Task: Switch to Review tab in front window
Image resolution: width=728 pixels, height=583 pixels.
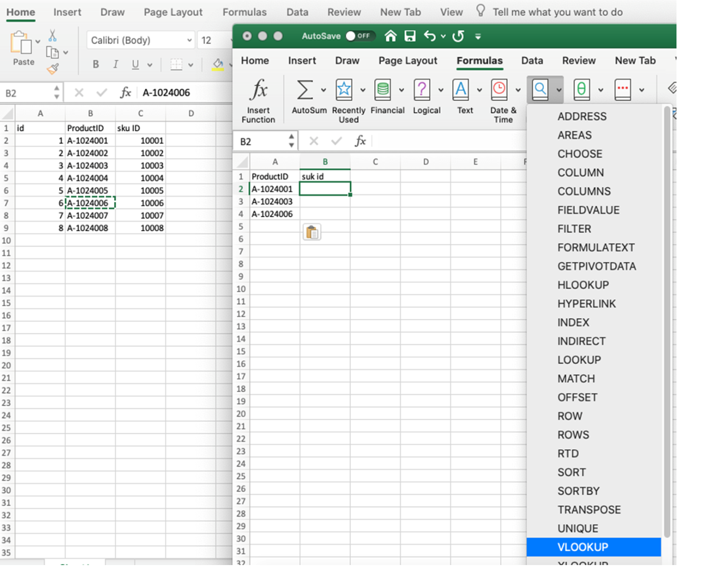Action: pos(579,60)
